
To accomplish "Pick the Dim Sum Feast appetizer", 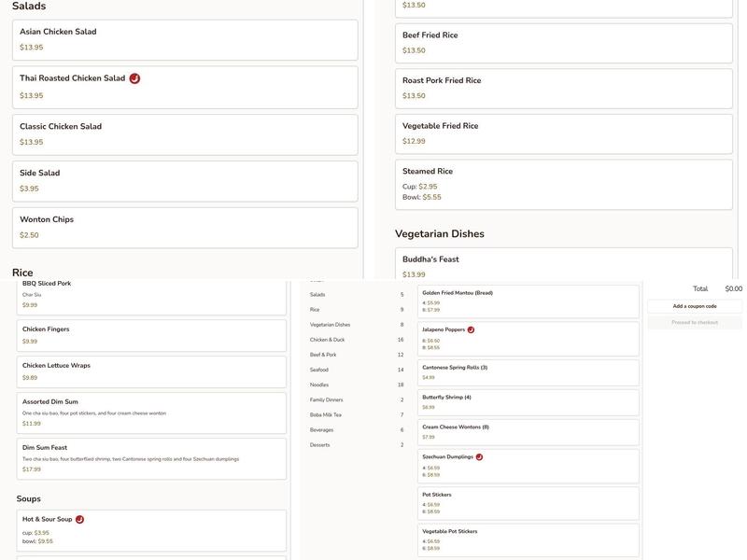I will click(150, 458).
